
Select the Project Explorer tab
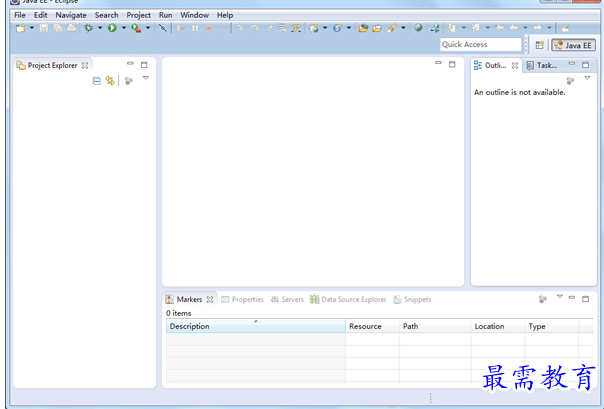coord(52,65)
